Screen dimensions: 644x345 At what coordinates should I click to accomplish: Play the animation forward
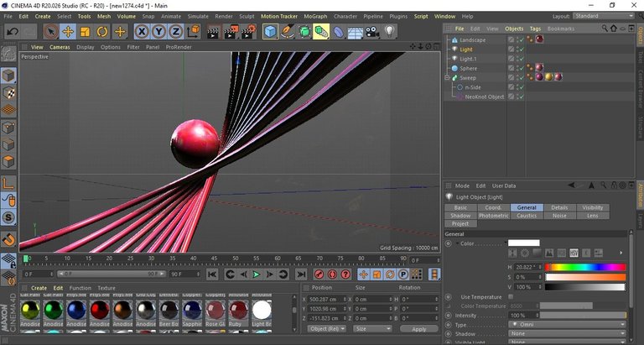(257, 274)
